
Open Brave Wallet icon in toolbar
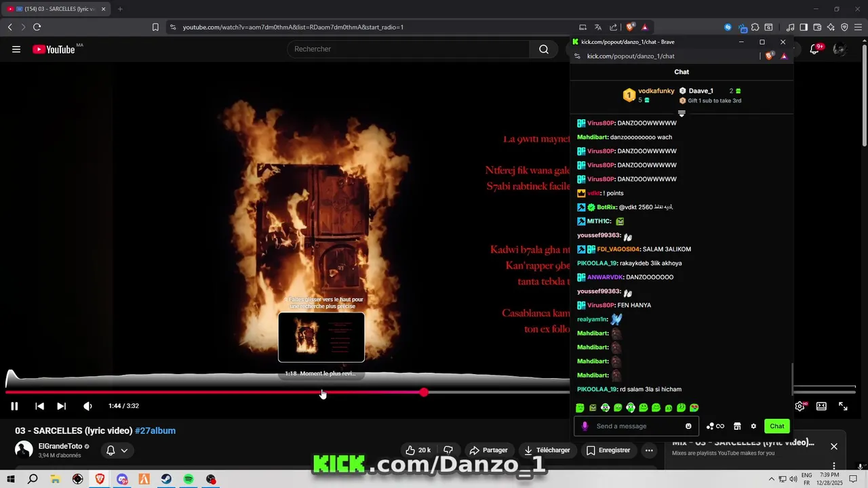point(817,27)
